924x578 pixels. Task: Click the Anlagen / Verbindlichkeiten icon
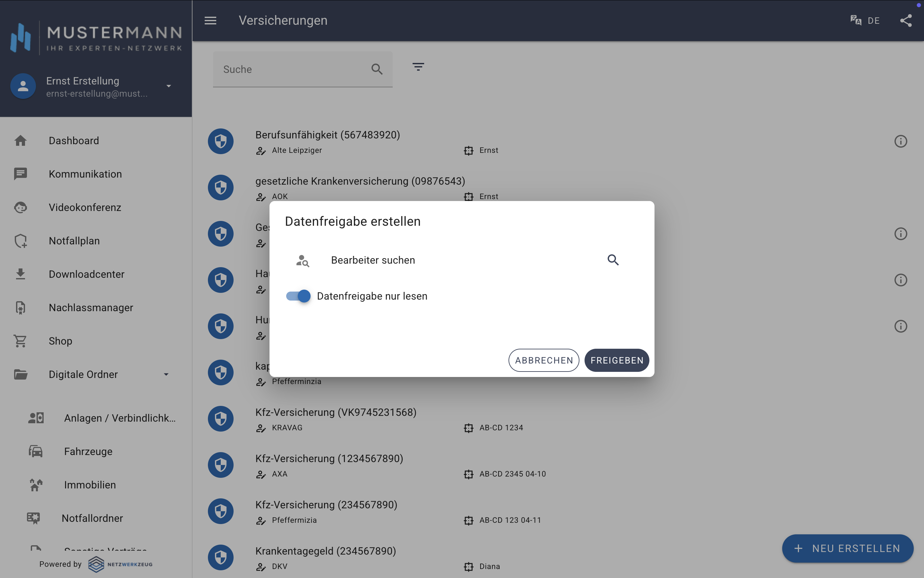(36, 418)
